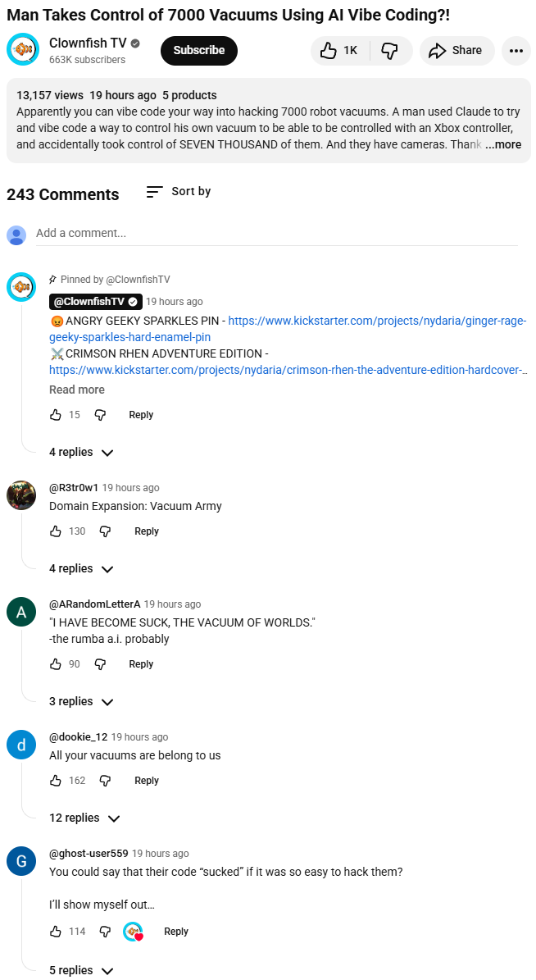Viewport: 536px width, 980px height.
Task: Dislike the video with thumbs down
Action: (x=390, y=51)
